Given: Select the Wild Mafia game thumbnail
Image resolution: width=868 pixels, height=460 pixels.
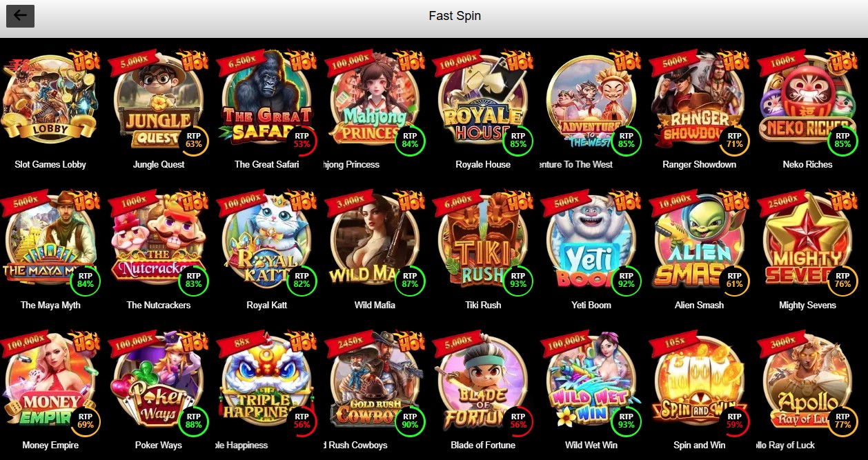Looking at the screenshot, I should tap(375, 241).
